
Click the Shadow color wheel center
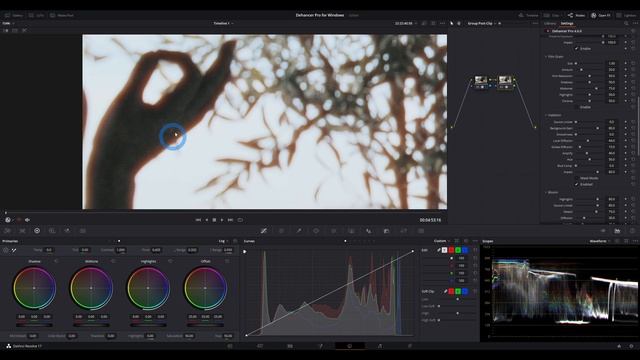tap(34, 288)
